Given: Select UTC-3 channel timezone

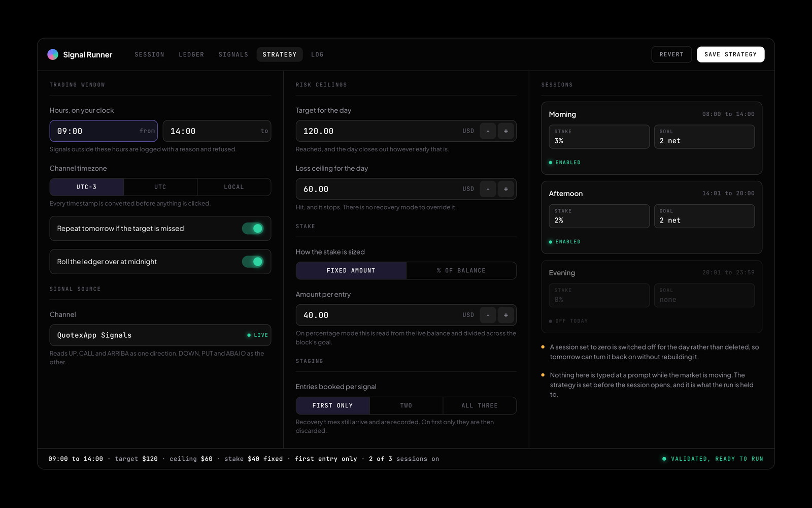Looking at the screenshot, I should (87, 187).
